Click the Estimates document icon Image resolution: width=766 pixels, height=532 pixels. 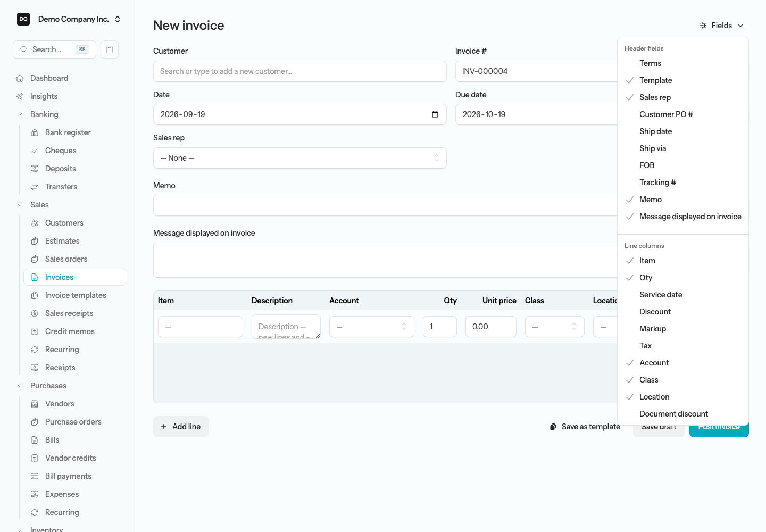pyautogui.click(x=35, y=241)
